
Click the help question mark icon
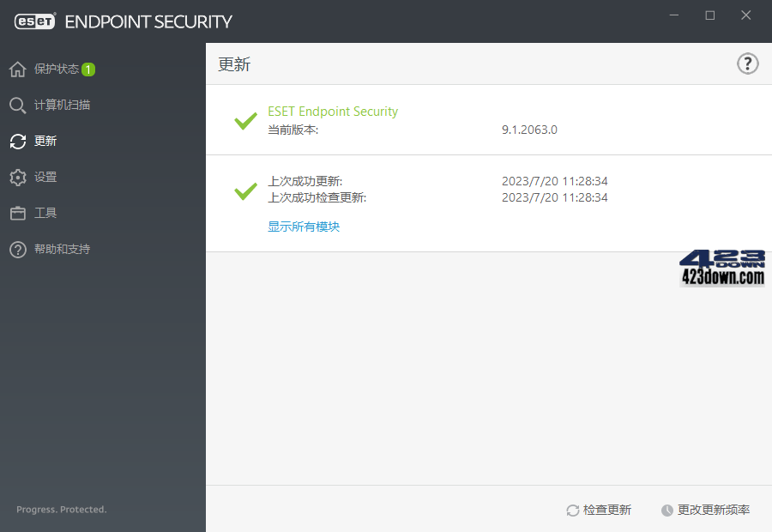(x=747, y=63)
